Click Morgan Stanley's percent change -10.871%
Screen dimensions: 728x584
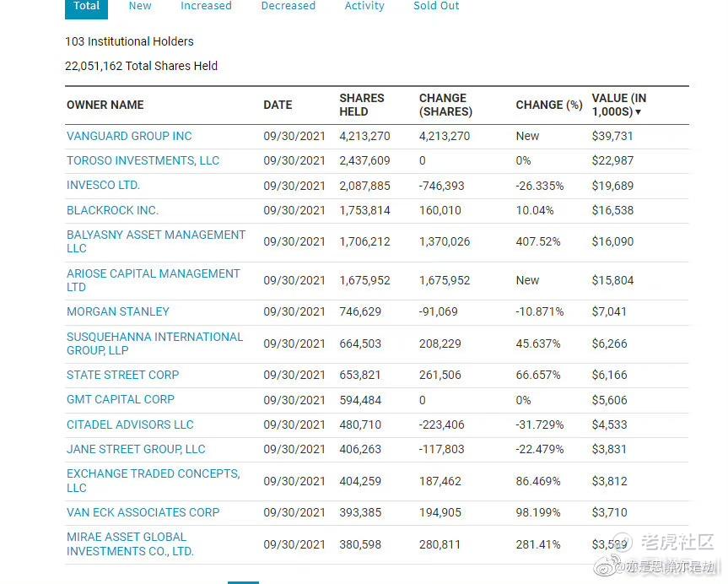[x=540, y=311]
